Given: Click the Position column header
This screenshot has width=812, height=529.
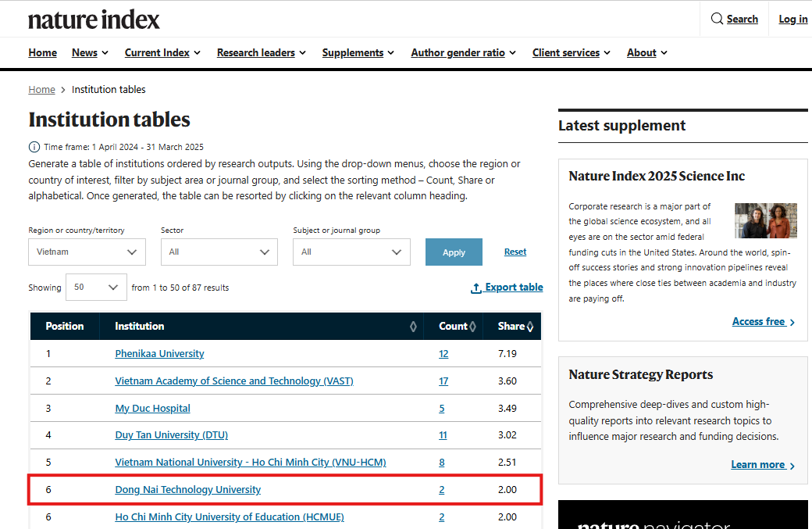Looking at the screenshot, I should coord(65,327).
